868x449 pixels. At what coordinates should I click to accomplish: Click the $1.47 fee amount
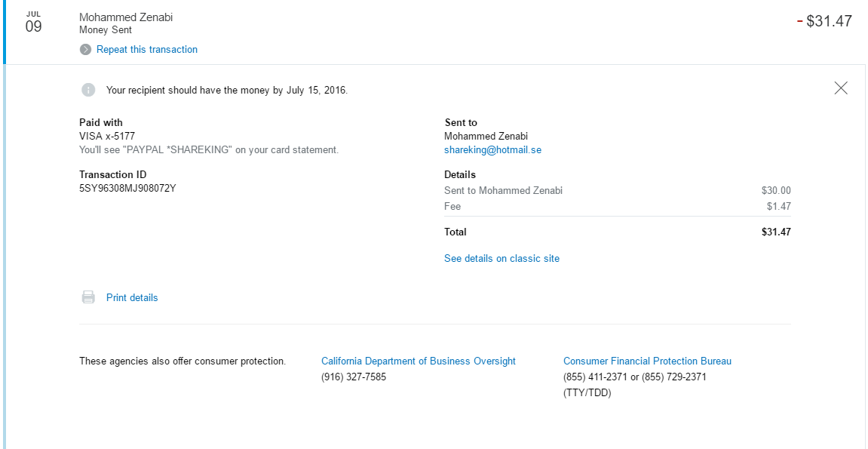[778, 207]
